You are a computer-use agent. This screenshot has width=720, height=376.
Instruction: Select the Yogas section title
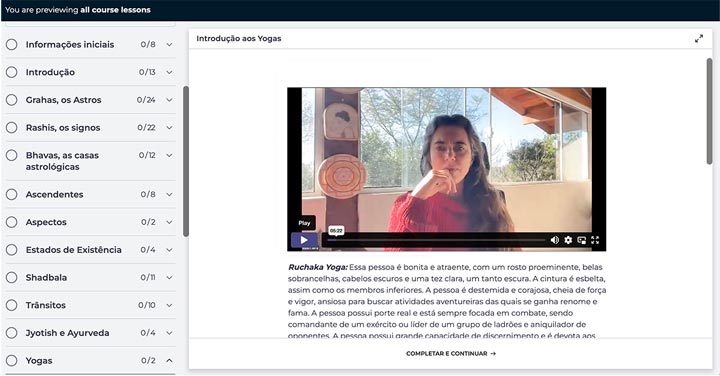coord(39,360)
